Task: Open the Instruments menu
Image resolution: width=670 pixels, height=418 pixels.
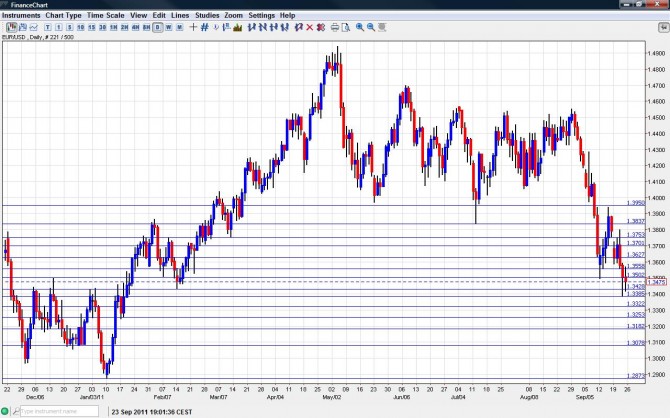Action: (21, 15)
